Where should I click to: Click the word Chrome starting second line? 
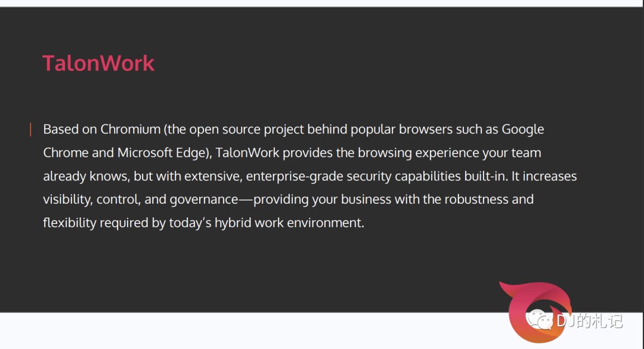click(66, 152)
